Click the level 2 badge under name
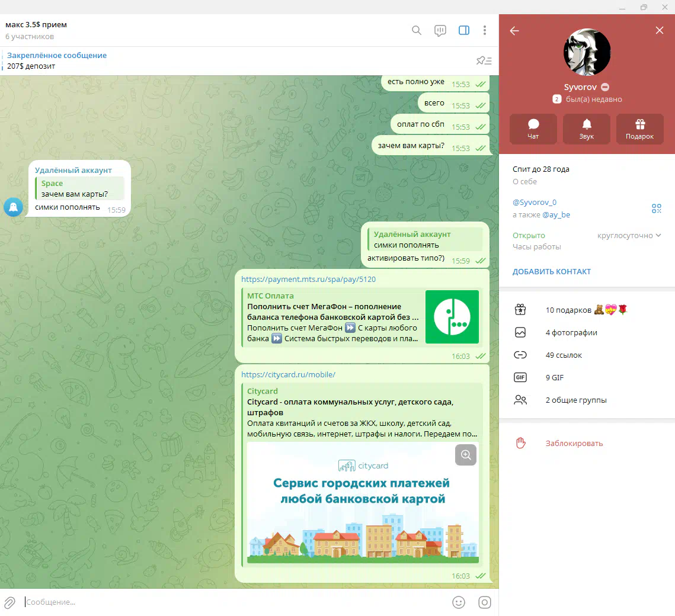Viewport: 675px width, 616px height. tap(556, 100)
